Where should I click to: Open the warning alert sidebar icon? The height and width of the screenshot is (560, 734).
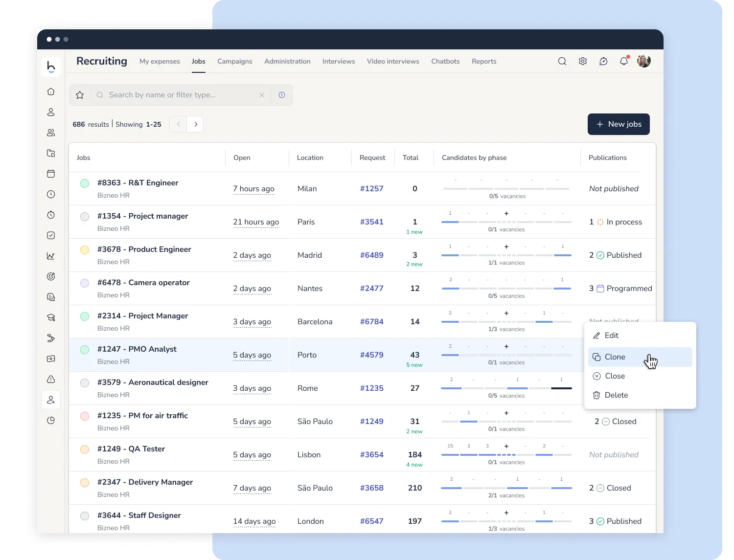tap(51, 379)
